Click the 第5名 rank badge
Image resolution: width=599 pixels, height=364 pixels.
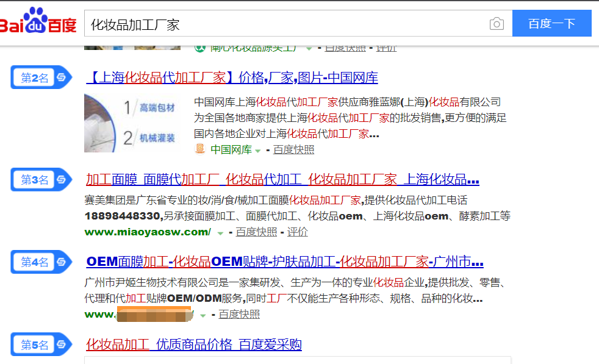[41, 344]
